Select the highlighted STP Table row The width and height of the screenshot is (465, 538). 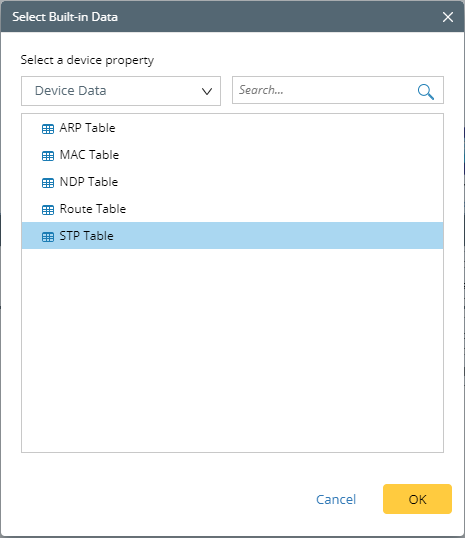click(232, 235)
